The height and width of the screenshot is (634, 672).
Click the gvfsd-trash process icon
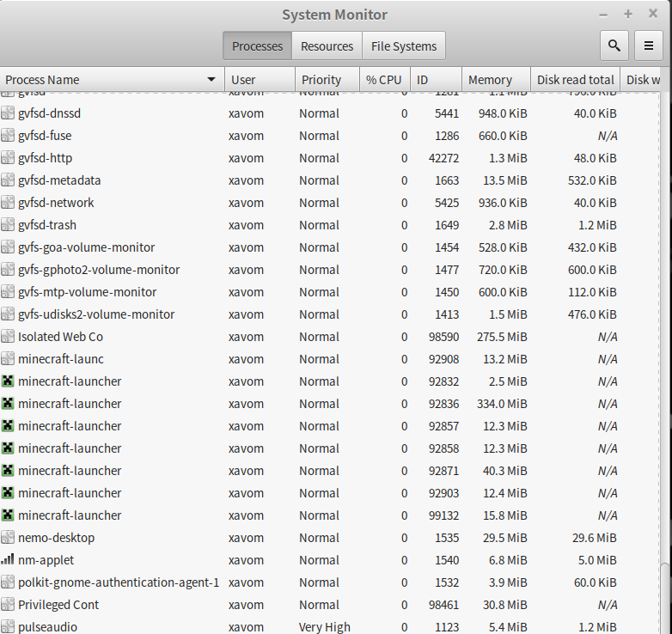[8, 225]
